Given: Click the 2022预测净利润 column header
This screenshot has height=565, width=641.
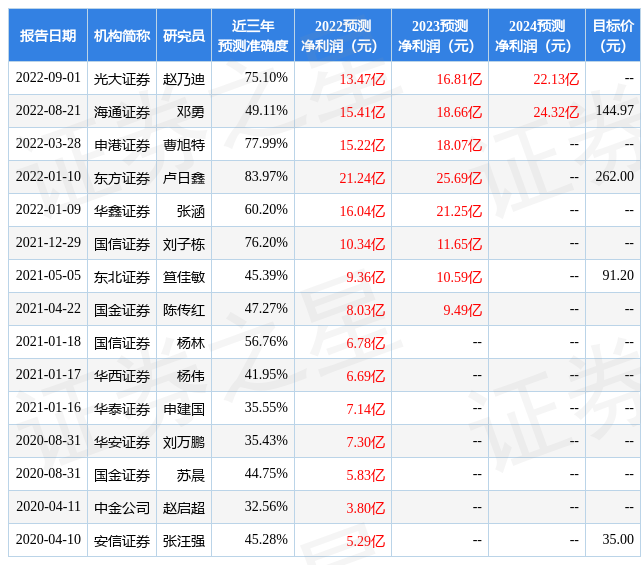Looking at the screenshot, I should coord(343,36).
